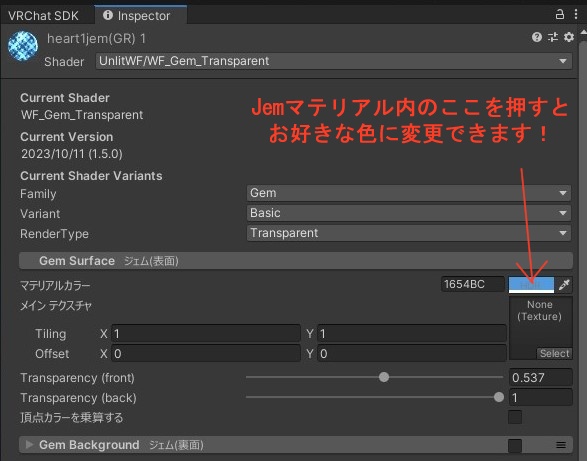The width and height of the screenshot is (587, 461).
Task: Click the Offset Y input field
Action: [x=412, y=354]
